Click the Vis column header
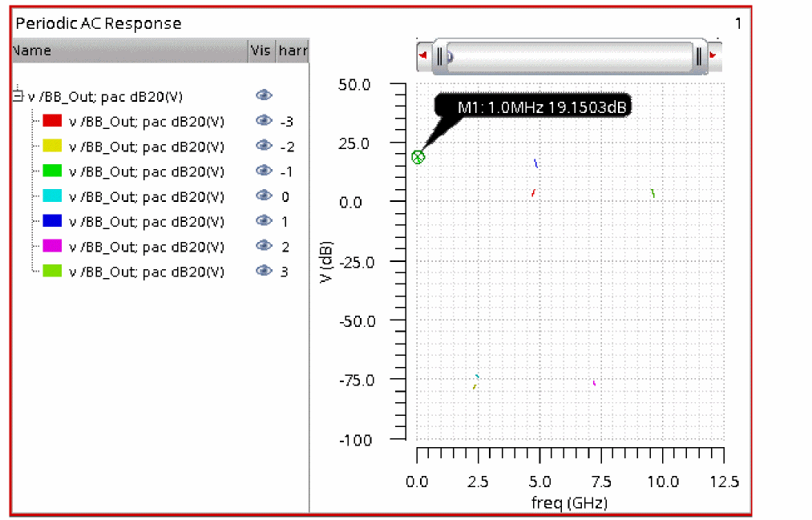Viewport: 812px width, 520px height. tap(261, 50)
